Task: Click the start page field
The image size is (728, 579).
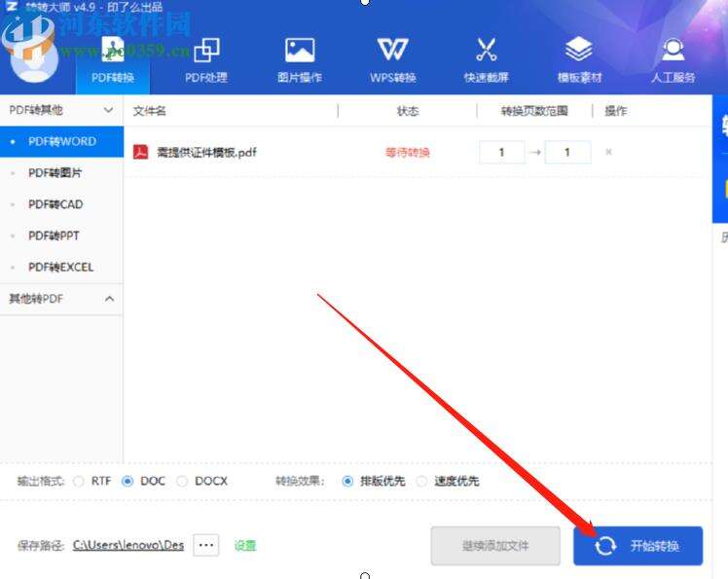Action: 502,153
